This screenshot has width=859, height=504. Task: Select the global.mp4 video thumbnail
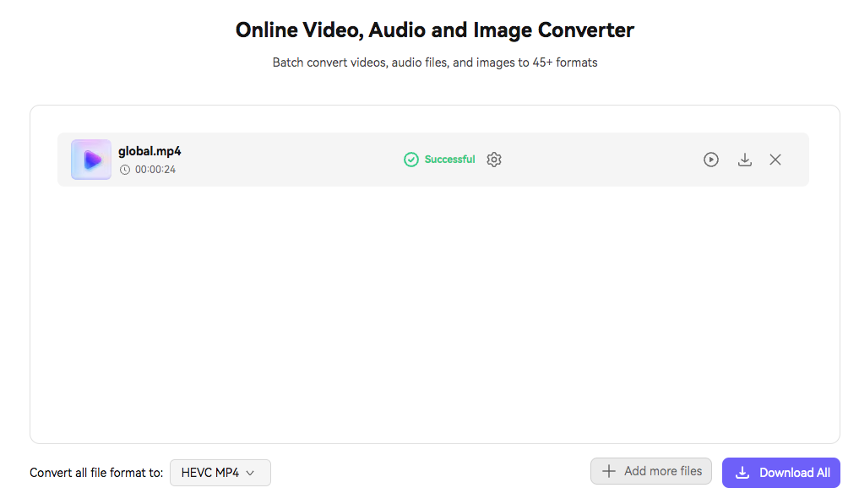pyautogui.click(x=91, y=160)
